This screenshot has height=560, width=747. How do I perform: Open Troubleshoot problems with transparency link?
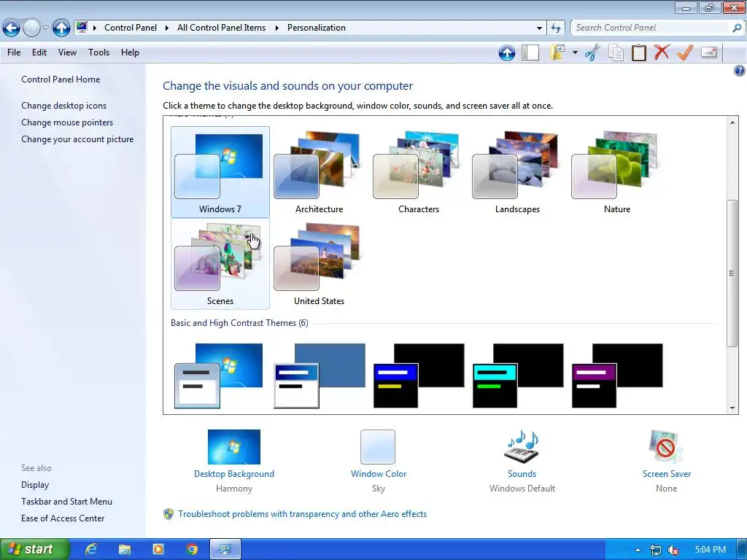(302, 514)
